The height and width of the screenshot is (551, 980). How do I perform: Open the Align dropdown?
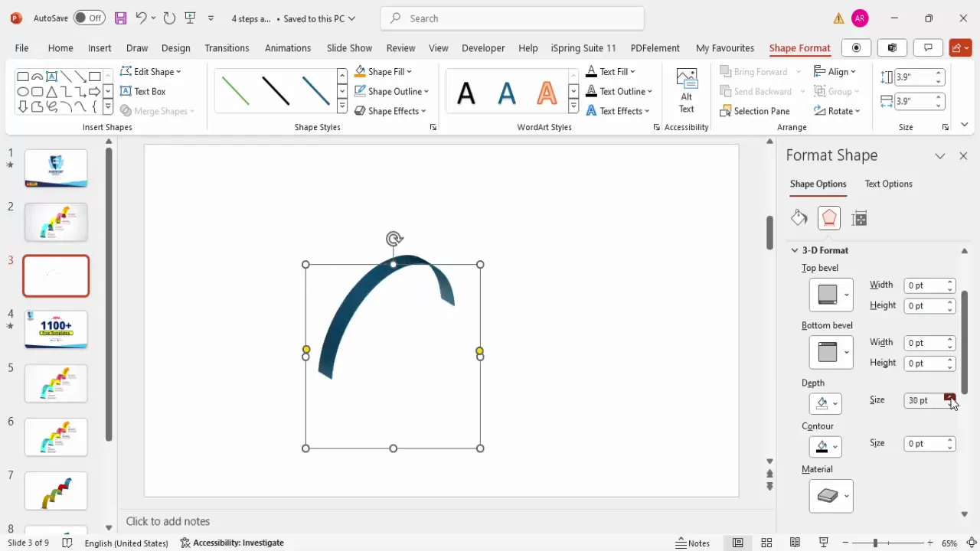tap(836, 71)
